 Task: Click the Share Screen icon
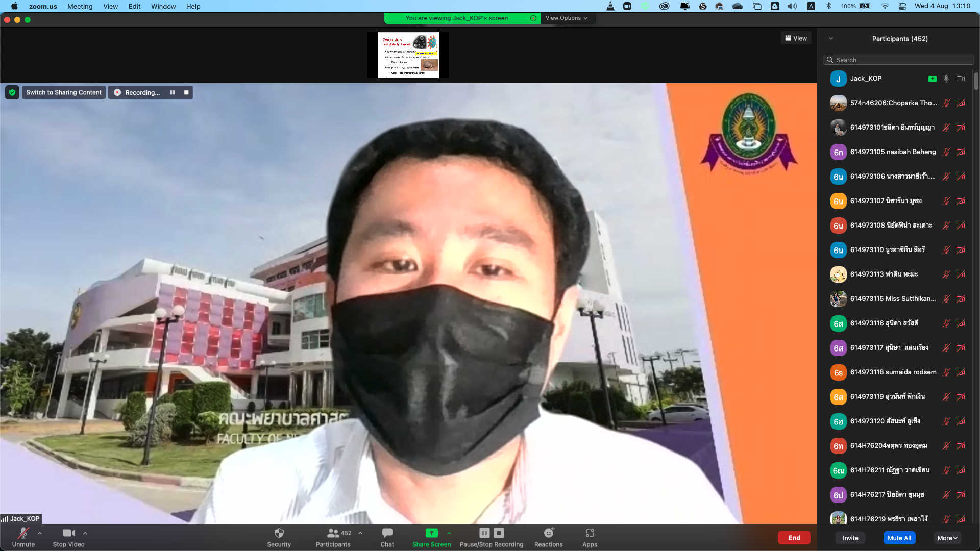tap(431, 533)
